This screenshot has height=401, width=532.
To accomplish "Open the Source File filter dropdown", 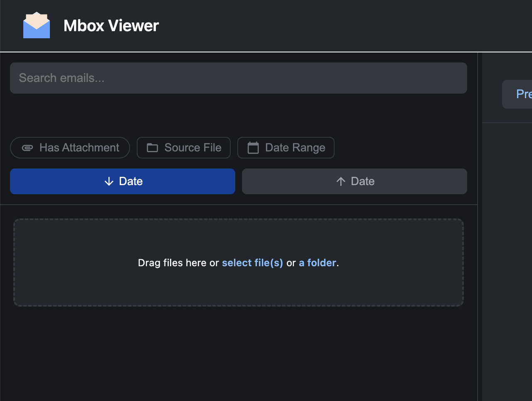I will tap(184, 148).
